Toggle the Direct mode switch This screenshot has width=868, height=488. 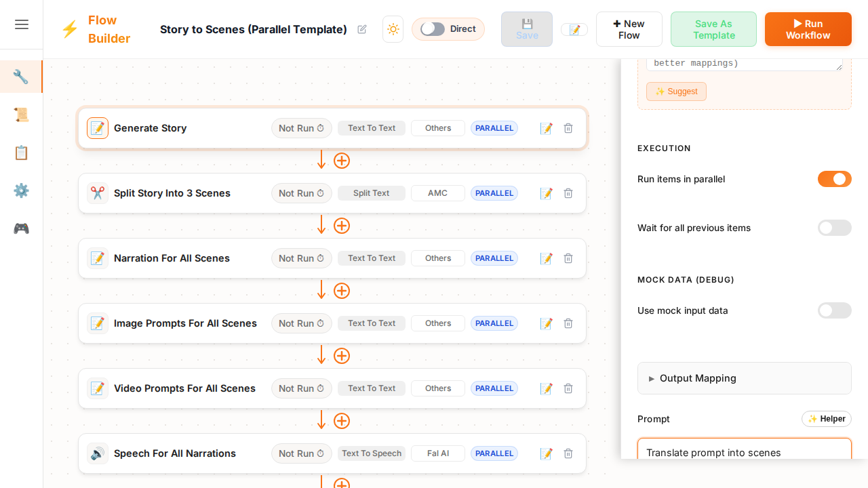coord(433,29)
